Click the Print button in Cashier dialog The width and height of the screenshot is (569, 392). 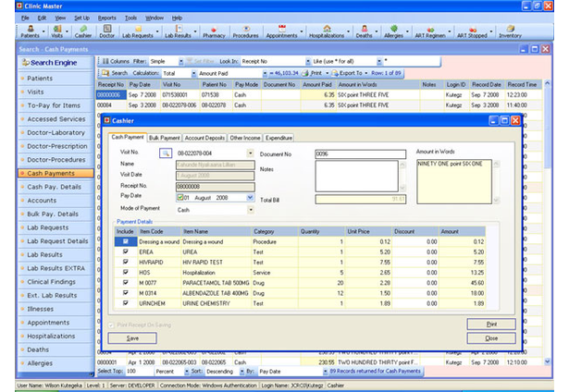(x=491, y=325)
